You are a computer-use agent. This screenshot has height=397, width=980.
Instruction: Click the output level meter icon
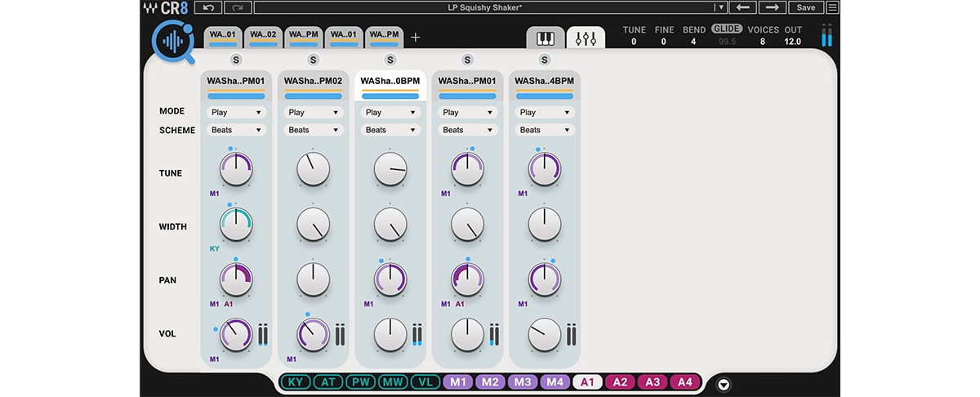(828, 35)
